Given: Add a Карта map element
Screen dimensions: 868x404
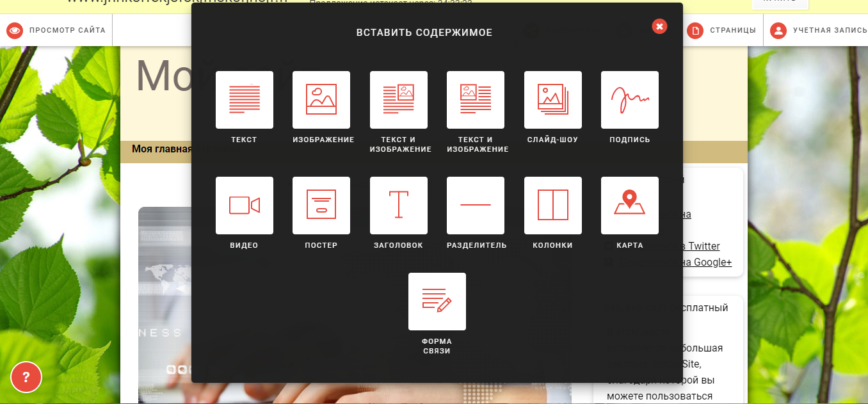Looking at the screenshot, I should (629, 205).
